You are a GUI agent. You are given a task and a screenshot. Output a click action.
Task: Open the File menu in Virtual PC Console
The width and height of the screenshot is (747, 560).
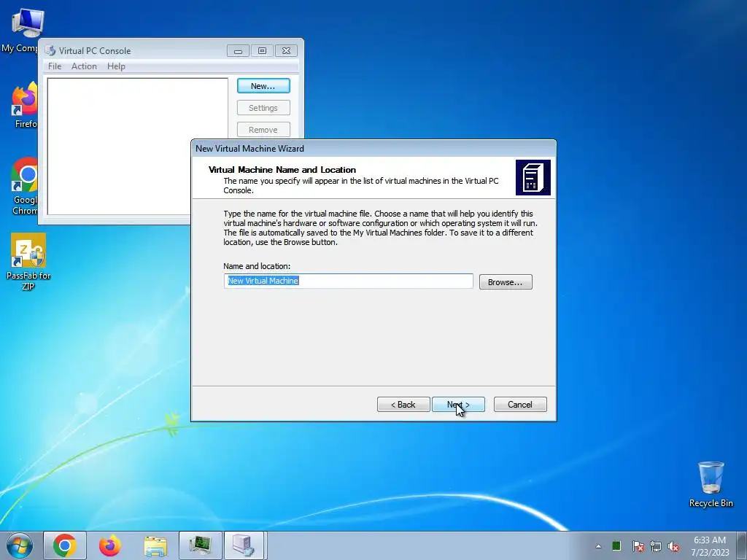55,66
